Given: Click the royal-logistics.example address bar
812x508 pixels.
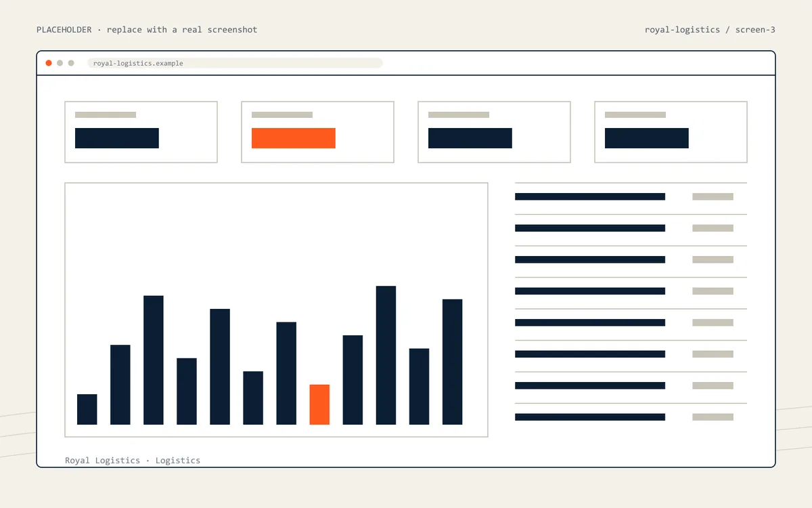Looking at the screenshot, I should [235, 63].
